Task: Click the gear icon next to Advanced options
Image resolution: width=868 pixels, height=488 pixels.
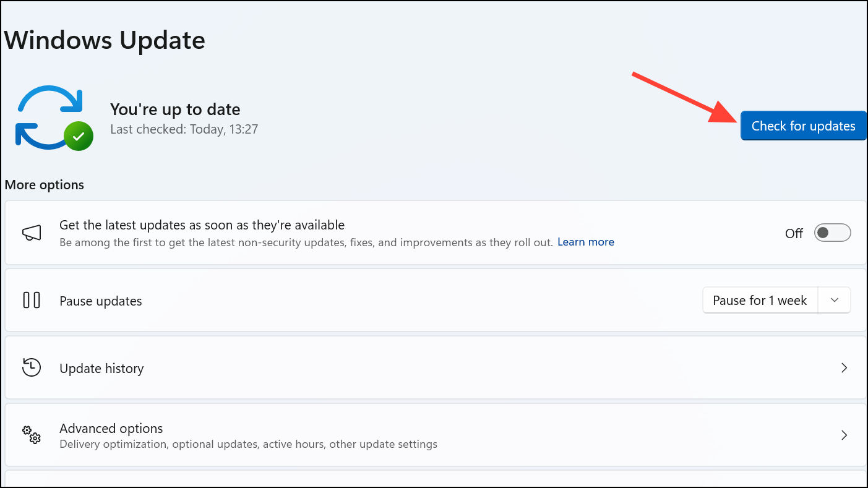Action: [31, 435]
